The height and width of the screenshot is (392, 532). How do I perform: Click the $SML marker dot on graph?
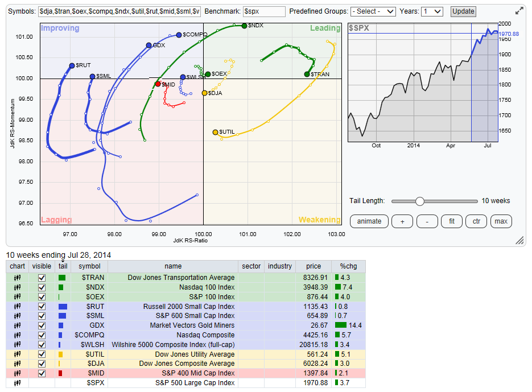tap(92, 76)
